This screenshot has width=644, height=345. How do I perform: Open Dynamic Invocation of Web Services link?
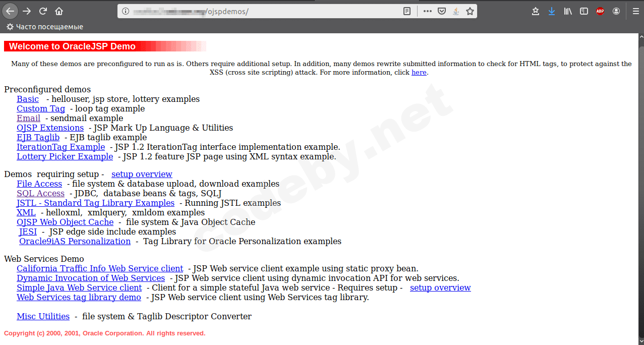click(x=91, y=278)
